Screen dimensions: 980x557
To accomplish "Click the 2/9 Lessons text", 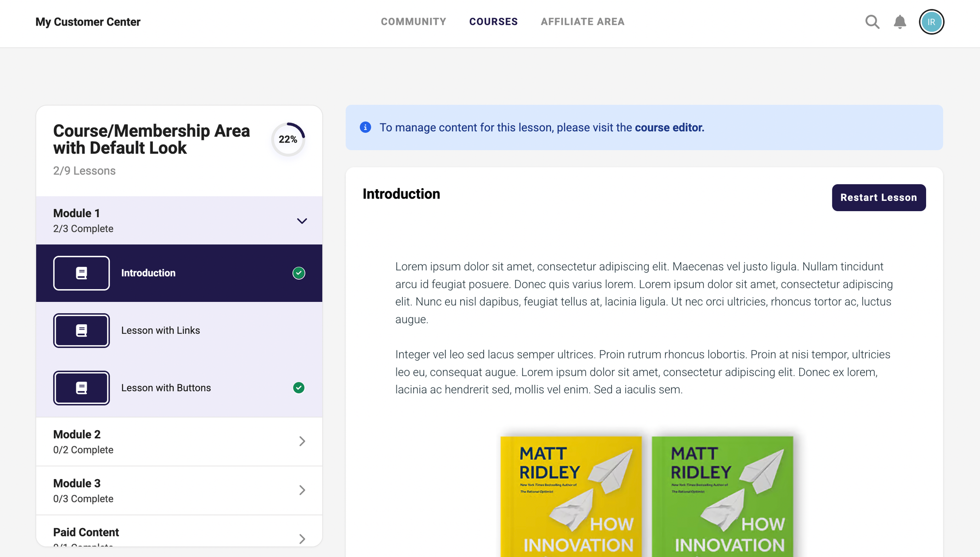I will click(x=84, y=171).
